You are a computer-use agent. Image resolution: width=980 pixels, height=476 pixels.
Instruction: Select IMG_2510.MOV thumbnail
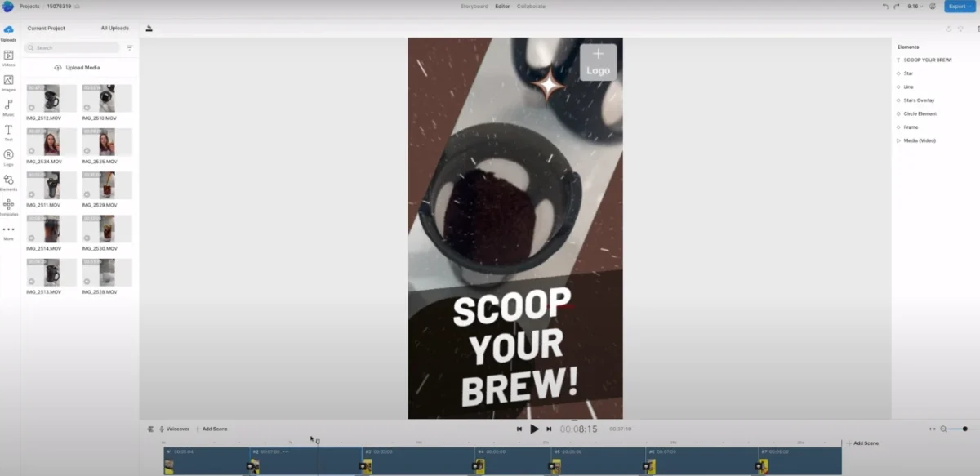coord(106,99)
